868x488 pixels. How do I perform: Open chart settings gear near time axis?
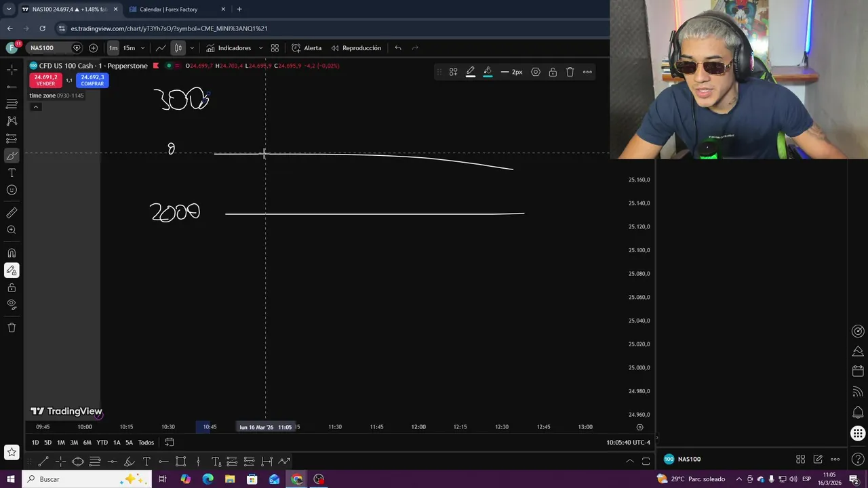pyautogui.click(x=639, y=427)
